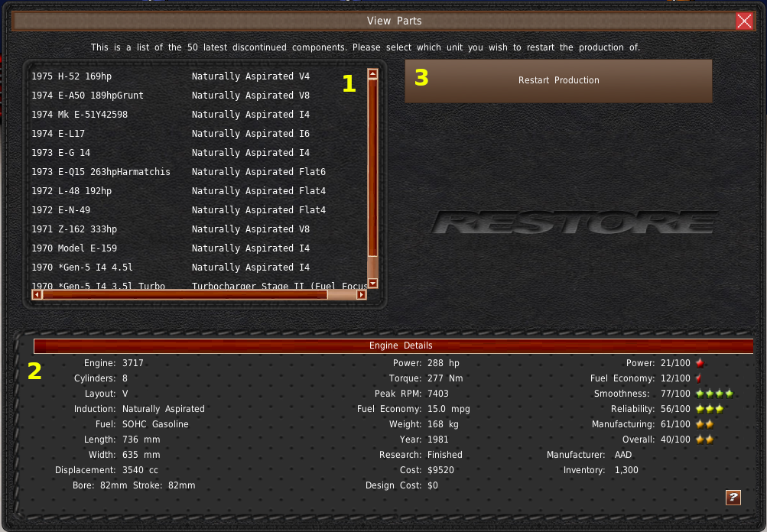The height and width of the screenshot is (532, 767).
Task: Click the list's scroll down arrow
Action: point(373,284)
